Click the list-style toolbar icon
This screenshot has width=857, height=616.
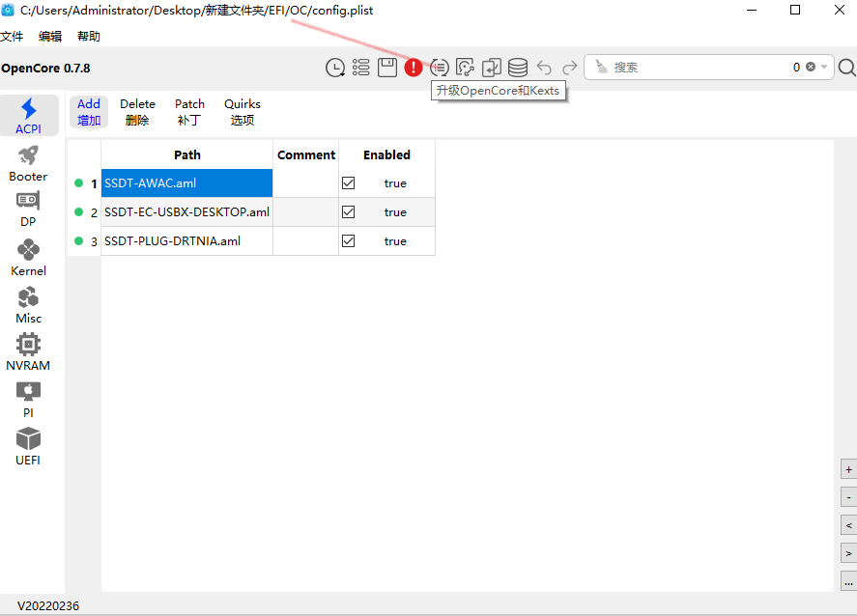[360, 68]
